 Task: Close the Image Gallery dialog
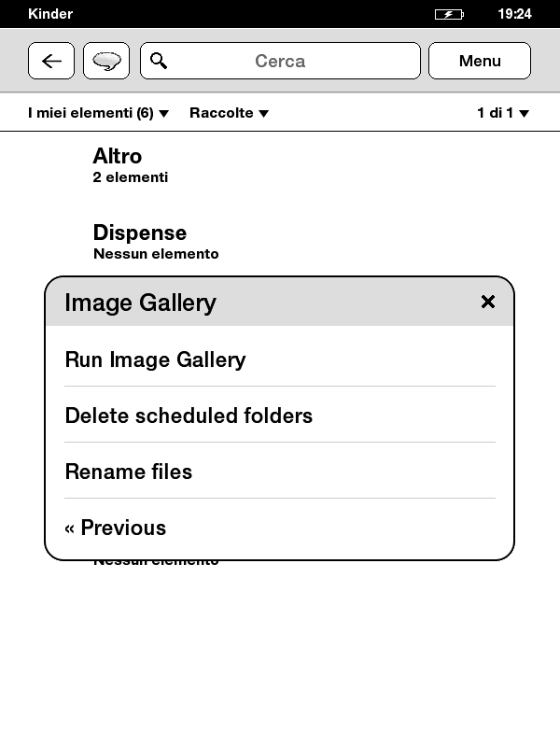coord(487,302)
